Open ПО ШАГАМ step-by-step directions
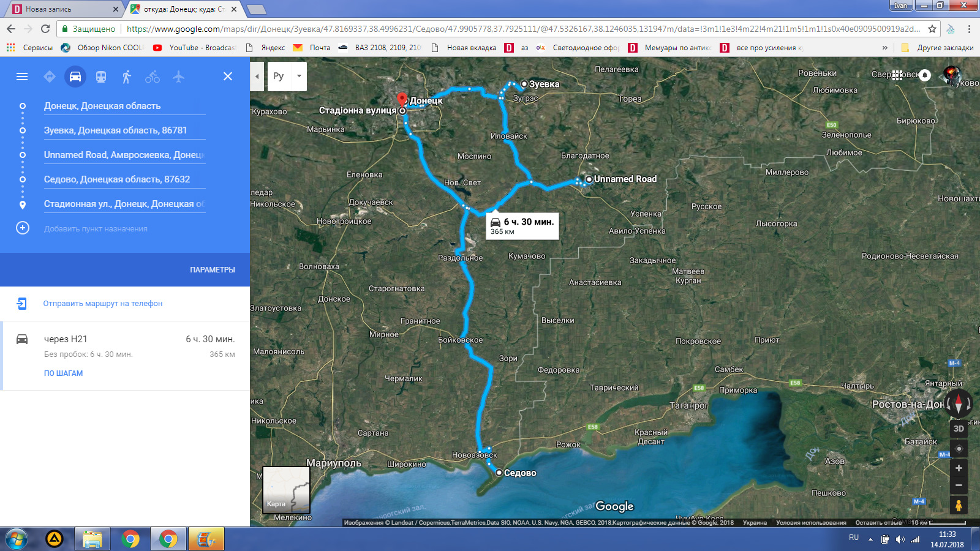This screenshot has width=980, height=551. (63, 373)
